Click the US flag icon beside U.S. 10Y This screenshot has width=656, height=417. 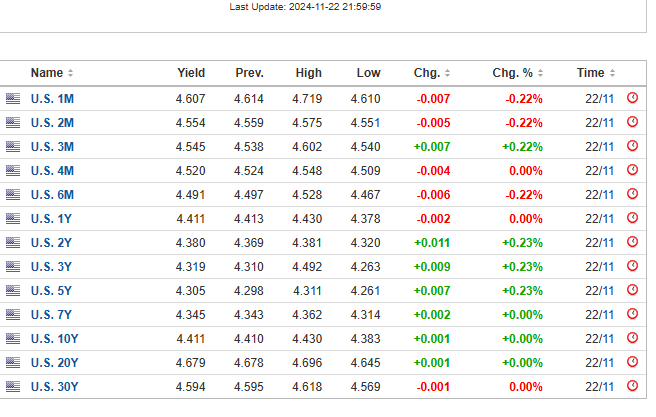click(13, 338)
